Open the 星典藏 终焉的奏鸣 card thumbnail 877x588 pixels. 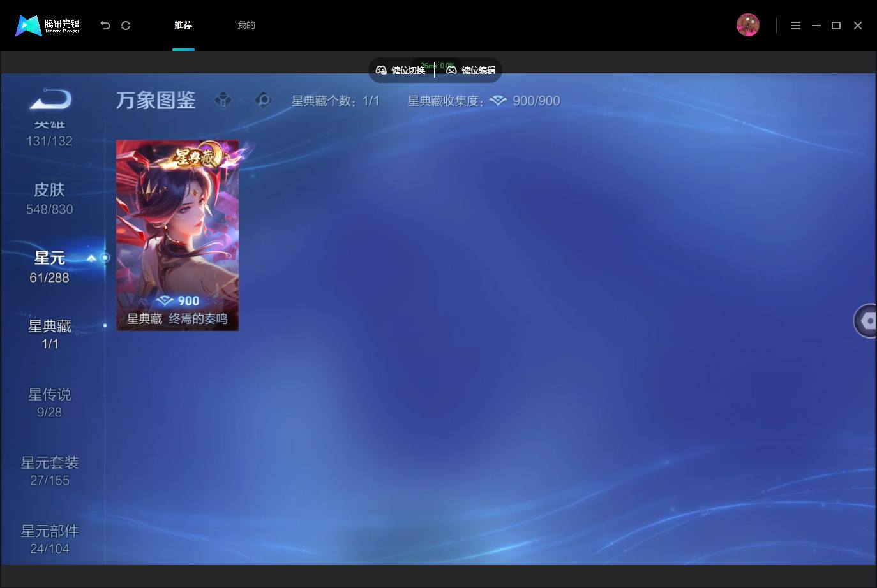(x=177, y=235)
